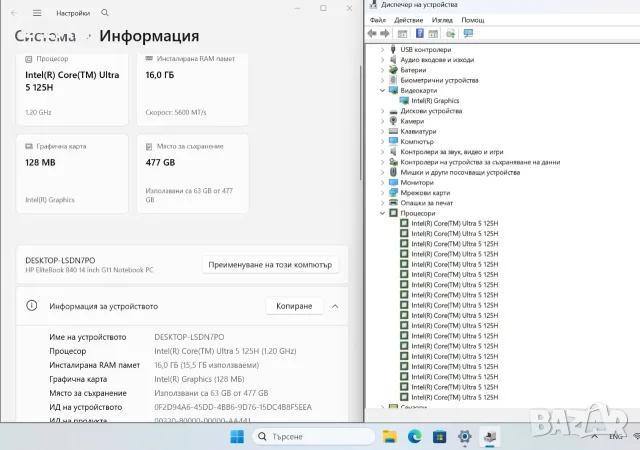This screenshot has width=640, height=450.
Task: Click the Процесор info card
Action: point(72,89)
